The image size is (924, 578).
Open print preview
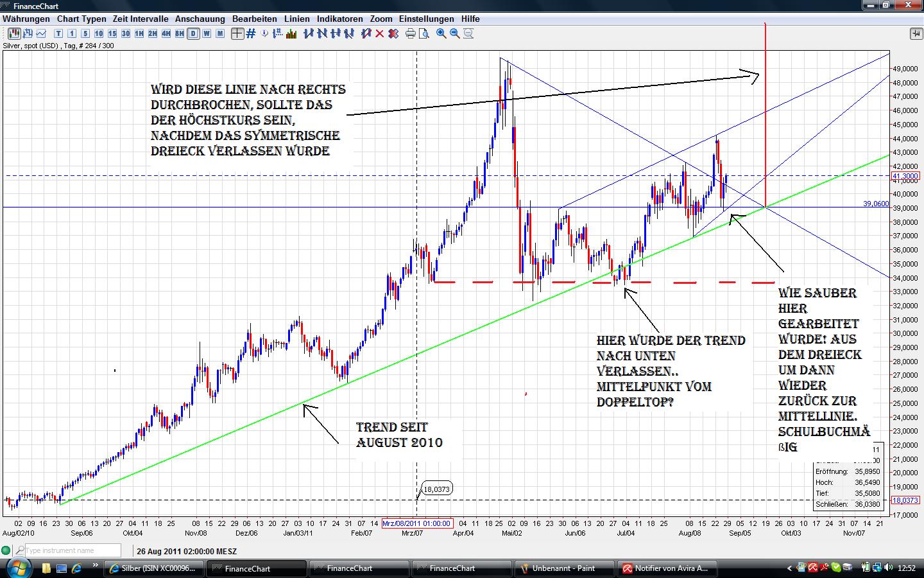424,33
